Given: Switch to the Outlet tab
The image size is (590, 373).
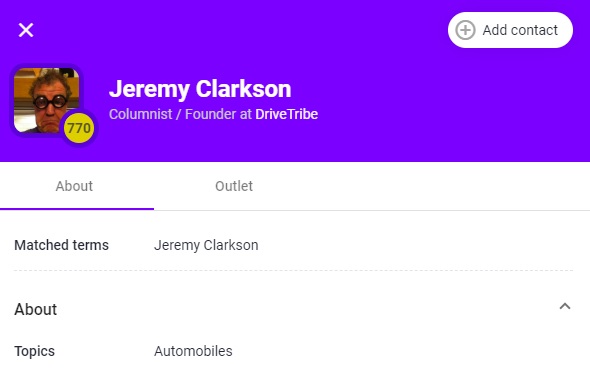Looking at the screenshot, I should pyautogui.click(x=234, y=186).
